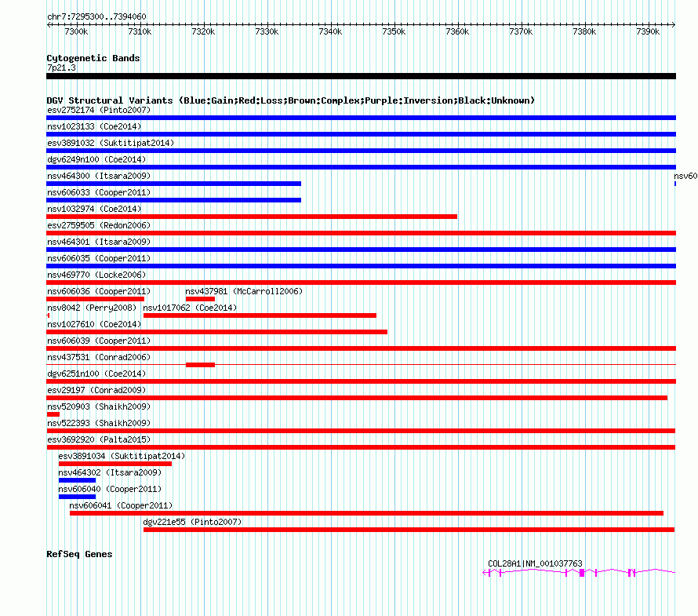
Task: Click the 7390k ruler position label
Action: pos(648,31)
